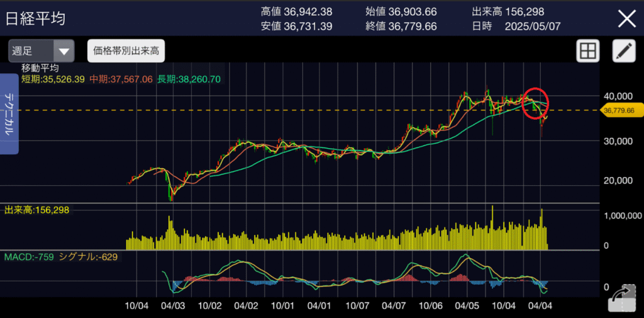This screenshot has height=318, width=644.
Task: Select the pencil drawing tool
Action: click(x=624, y=51)
